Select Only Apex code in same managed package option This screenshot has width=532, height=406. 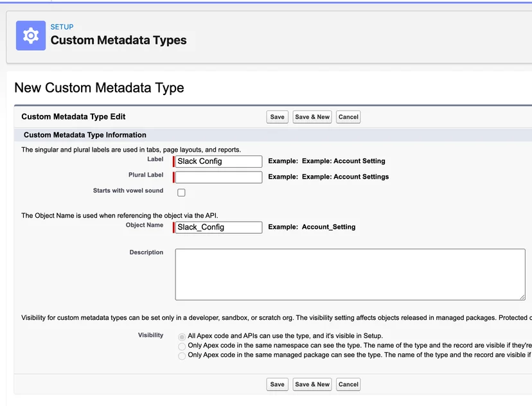[182, 356]
